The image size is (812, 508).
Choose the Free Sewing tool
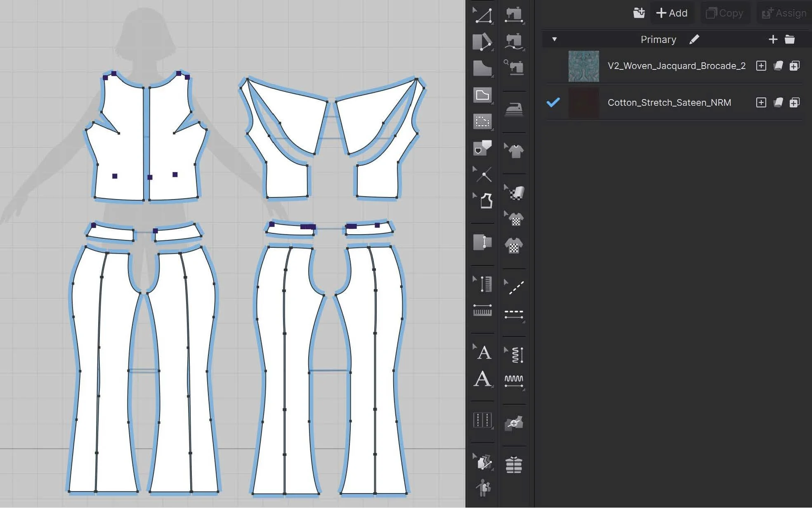point(514,41)
